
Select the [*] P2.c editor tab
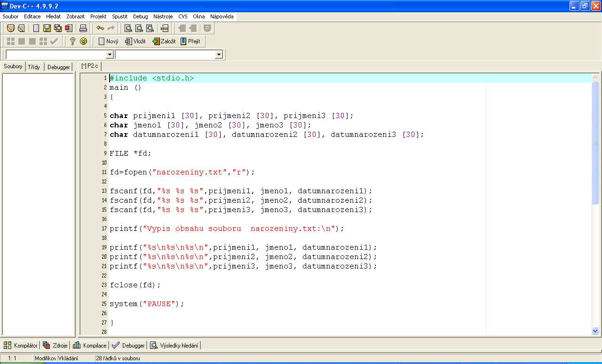click(90, 66)
